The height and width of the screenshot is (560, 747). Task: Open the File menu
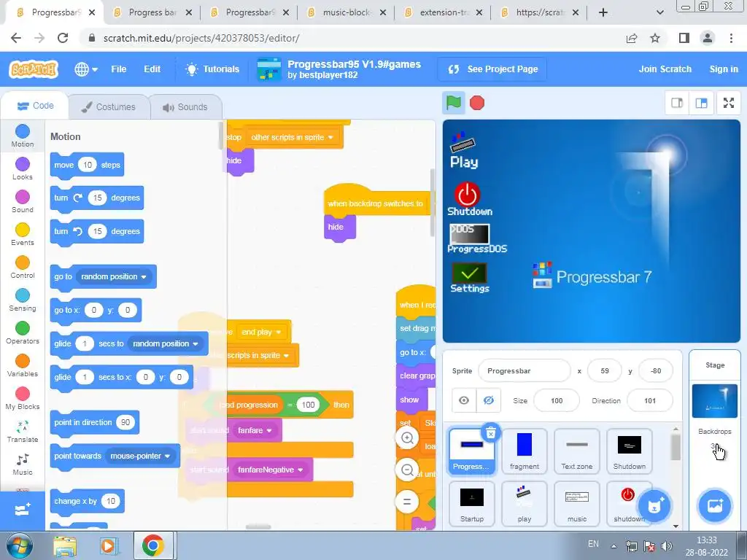coord(119,69)
